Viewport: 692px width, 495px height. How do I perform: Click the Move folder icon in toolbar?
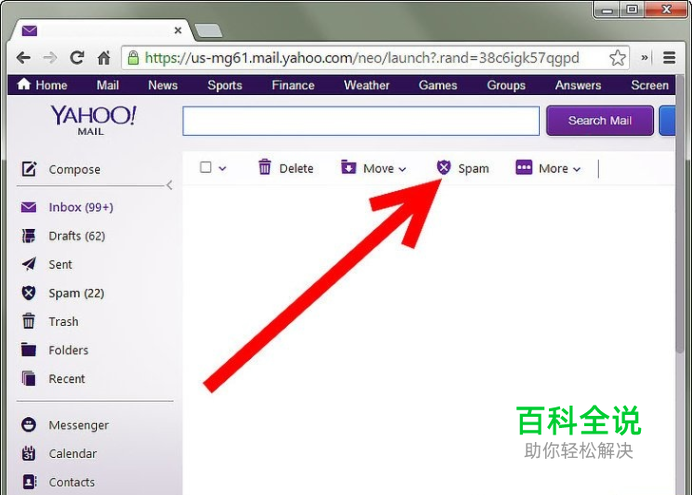coord(349,167)
